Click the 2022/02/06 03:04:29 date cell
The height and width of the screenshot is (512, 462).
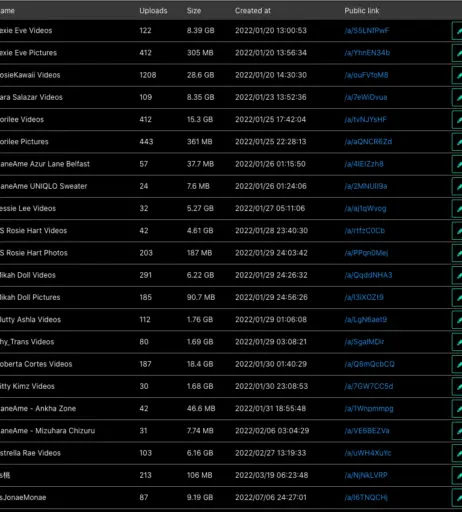point(272,431)
